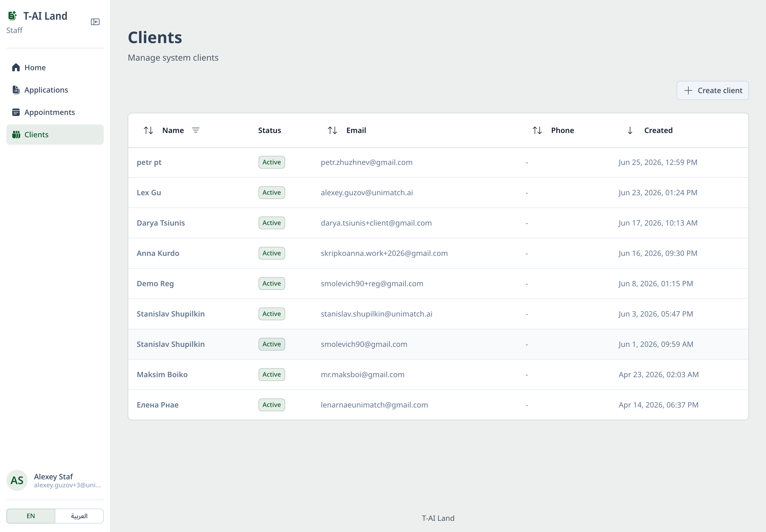
Task: Click the plus icon in Create client
Action: click(x=688, y=90)
